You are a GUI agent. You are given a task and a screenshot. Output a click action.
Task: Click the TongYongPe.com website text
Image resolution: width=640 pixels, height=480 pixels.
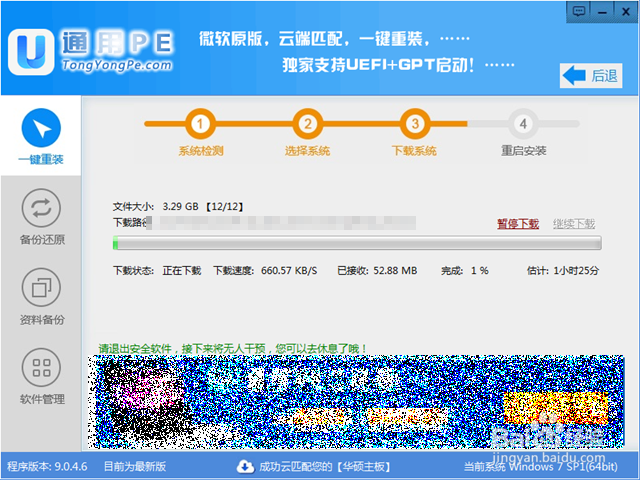coord(117,65)
